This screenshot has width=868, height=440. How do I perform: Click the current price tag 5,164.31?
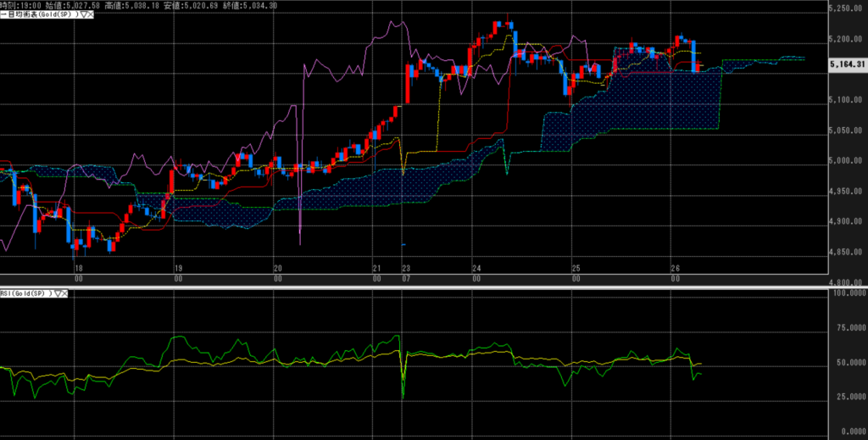click(847, 64)
